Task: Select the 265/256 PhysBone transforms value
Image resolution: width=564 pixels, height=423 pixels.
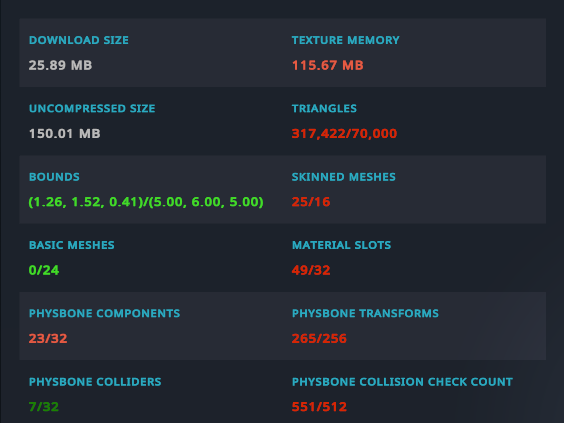Action: coord(319,338)
